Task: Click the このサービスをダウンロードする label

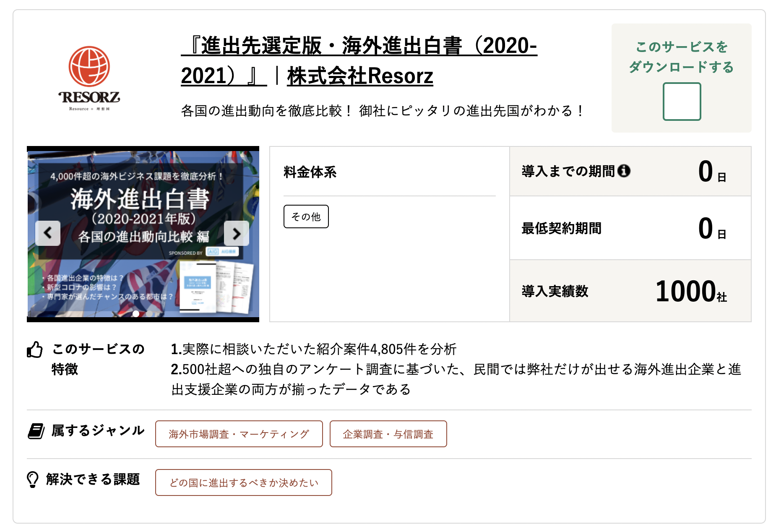Action: [681, 57]
